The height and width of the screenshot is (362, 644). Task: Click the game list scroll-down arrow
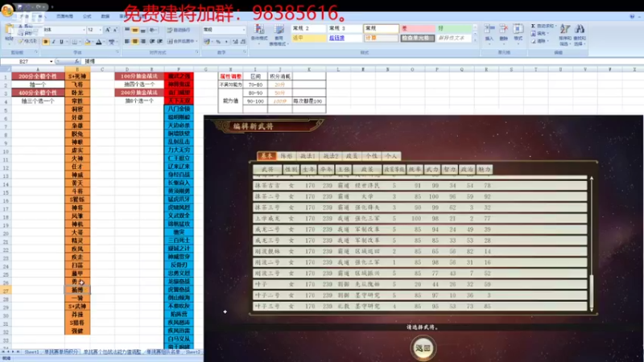pos(592,310)
